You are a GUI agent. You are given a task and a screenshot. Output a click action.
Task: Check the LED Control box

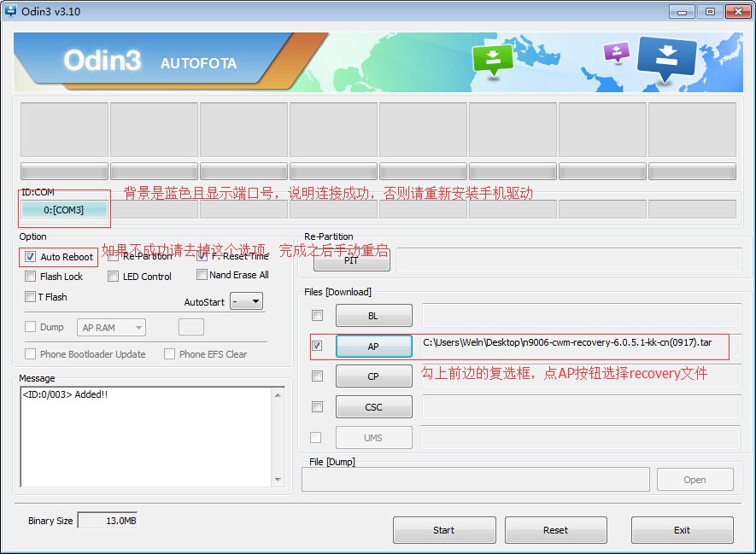point(114,277)
